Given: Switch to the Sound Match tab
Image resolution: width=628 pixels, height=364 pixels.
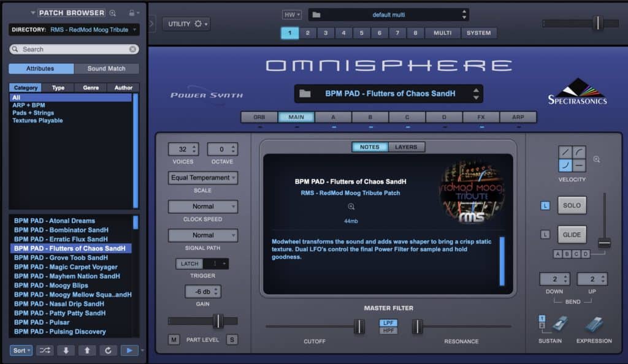Looking at the screenshot, I should [x=107, y=69].
